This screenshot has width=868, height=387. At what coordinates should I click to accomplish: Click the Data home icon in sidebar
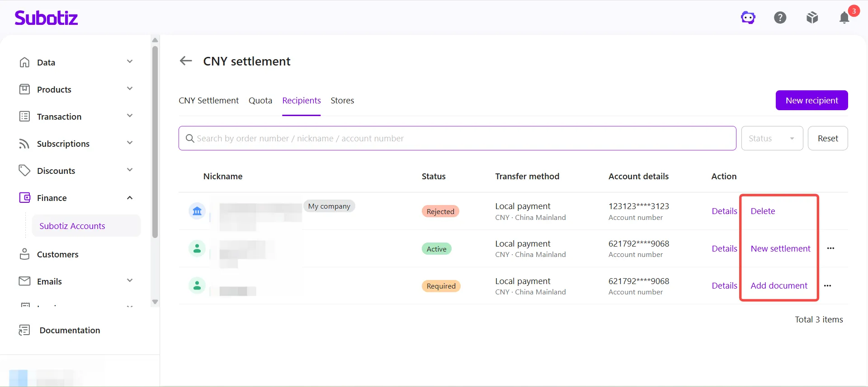pos(24,62)
